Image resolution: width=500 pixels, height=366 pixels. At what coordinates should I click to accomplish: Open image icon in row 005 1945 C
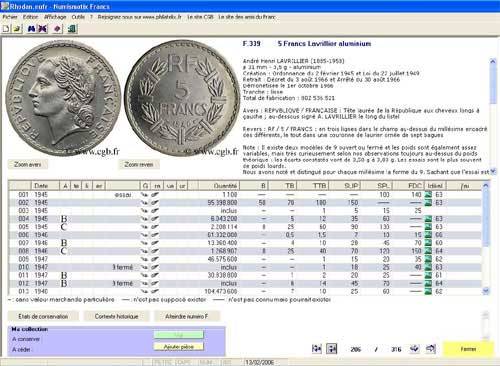click(x=428, y=227)
